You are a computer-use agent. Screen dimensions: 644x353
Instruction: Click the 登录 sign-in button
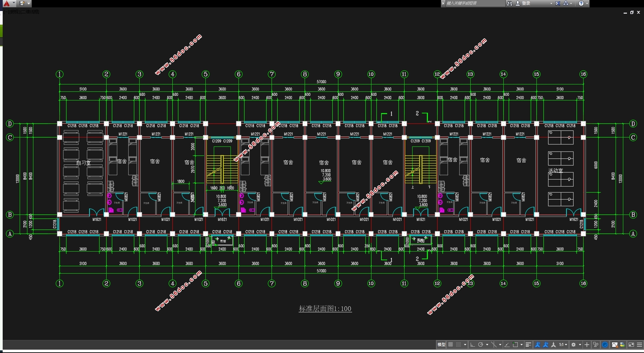526,3
